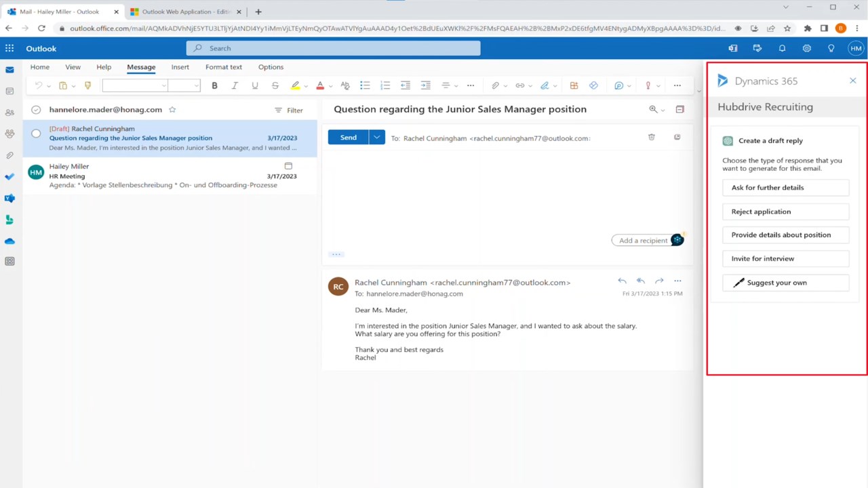Forward Rachel Cunningham's message
The width and height of the screenshot is (868, 488).
pos(659,281)
